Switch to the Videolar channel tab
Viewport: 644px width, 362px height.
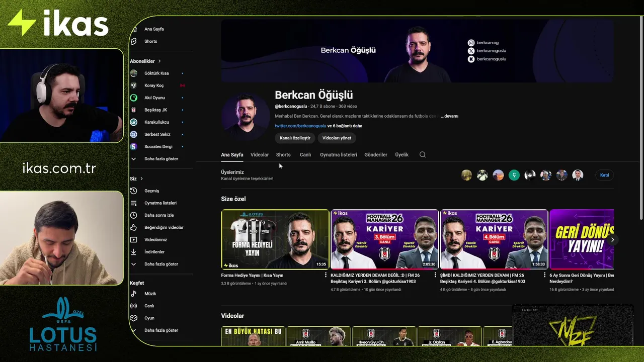tap(260, 155)
